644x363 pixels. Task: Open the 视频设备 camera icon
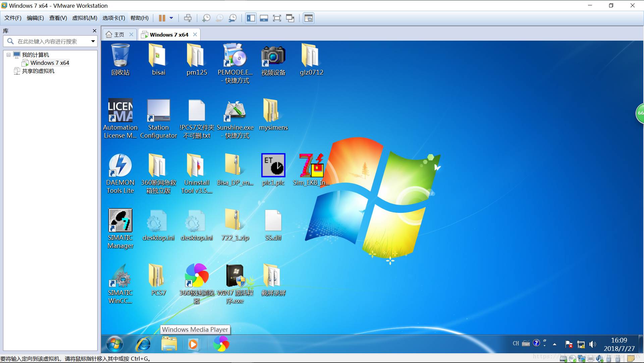(273, 60)
